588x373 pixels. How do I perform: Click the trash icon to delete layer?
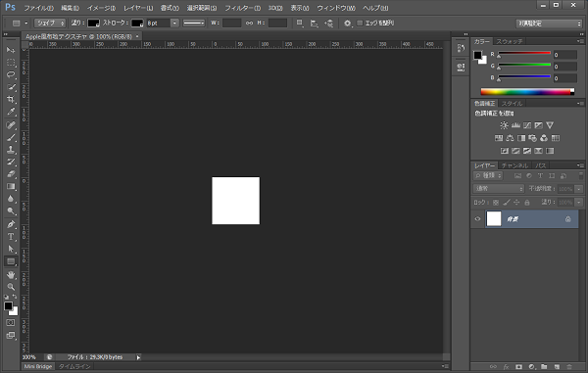click(569, 367)
